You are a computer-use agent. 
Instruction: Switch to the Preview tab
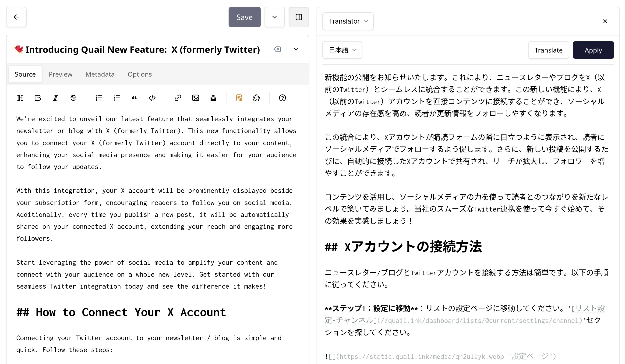[61, 74]
